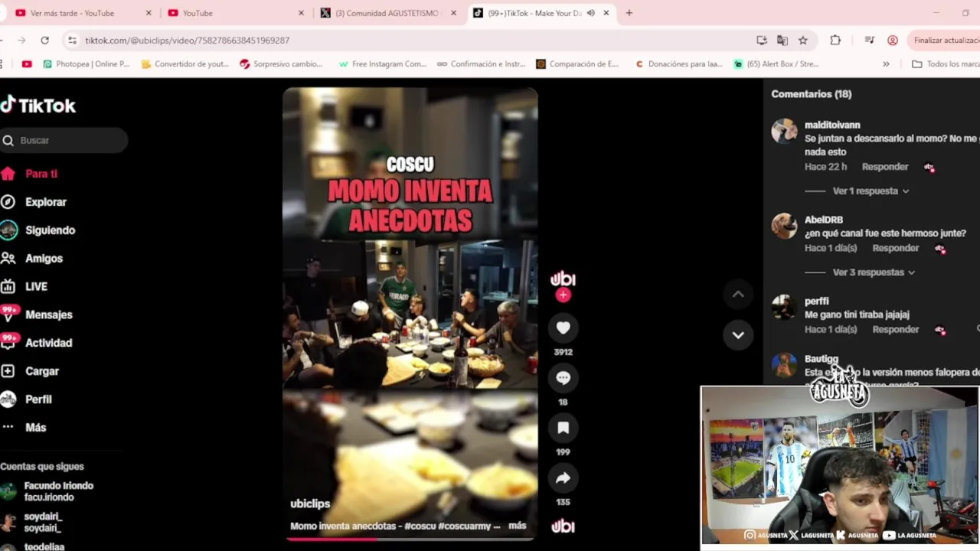Open the ubi sound icon below share
Viewport: 980px width, 551px height.
(x=563, y=526)
